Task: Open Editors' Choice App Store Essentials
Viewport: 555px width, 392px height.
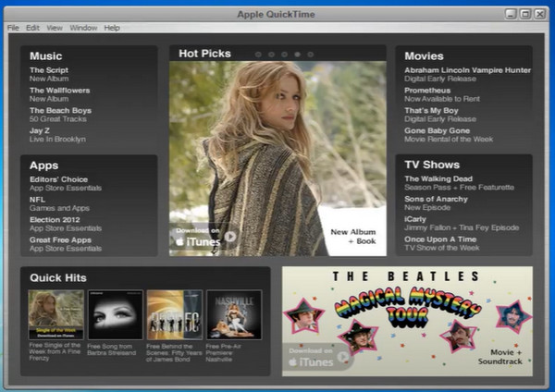Action: [x=66, y=184]
